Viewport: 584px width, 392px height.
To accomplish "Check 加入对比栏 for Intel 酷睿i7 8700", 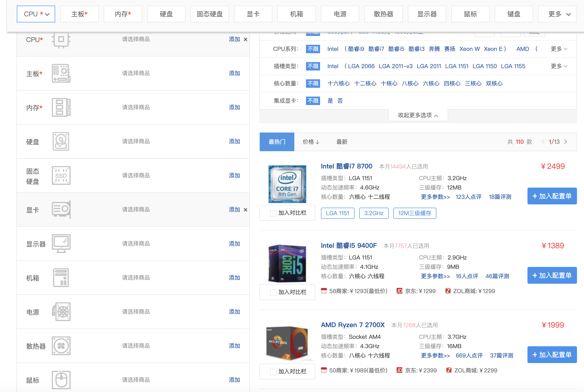I will 273,213.
